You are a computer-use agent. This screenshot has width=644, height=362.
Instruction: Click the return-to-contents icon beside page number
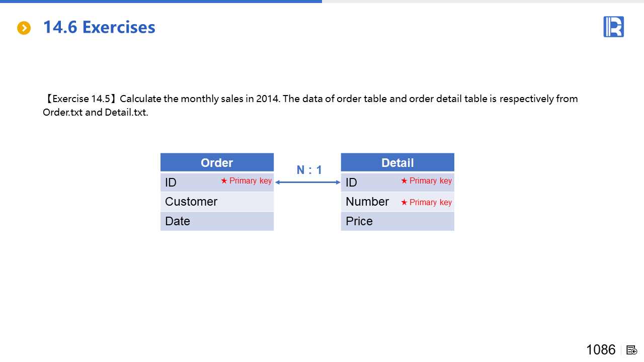[632, 350]
